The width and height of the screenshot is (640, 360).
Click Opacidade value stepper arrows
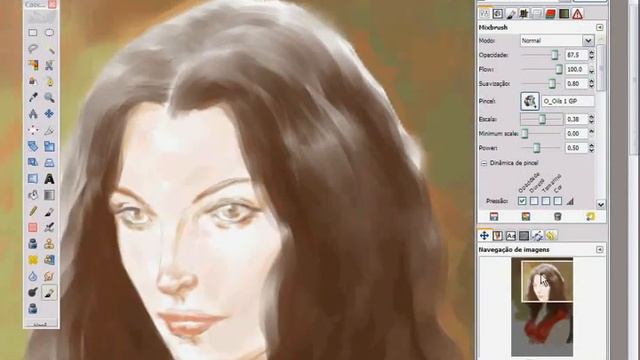tap(591, 55)
